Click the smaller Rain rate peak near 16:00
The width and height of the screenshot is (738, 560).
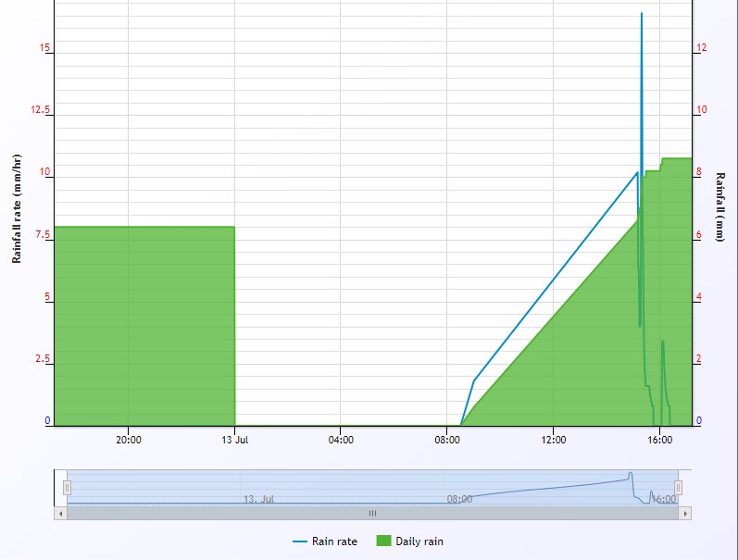662,342
